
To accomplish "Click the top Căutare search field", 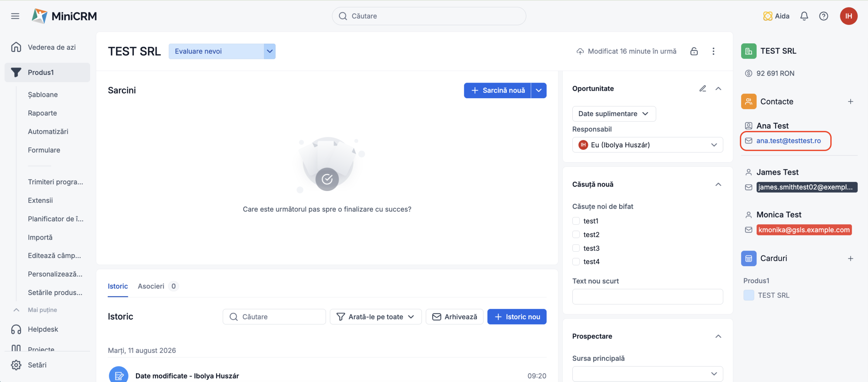I will coord(429,16).
